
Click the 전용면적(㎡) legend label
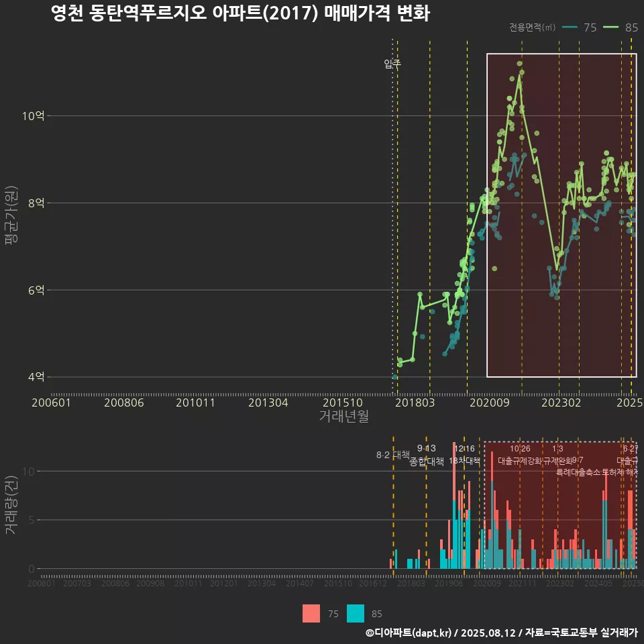pos(532,28)
